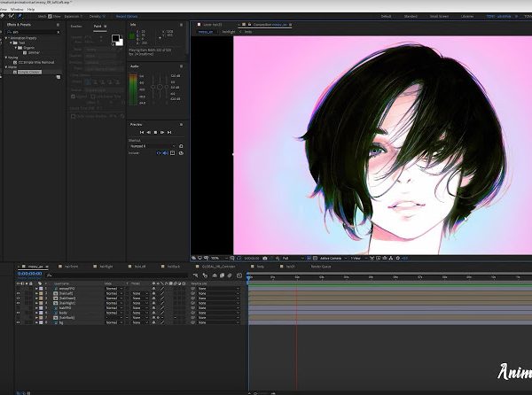Open blending mode dropdown for hairLeft layer
Screen dimensions: 532x395
pyautogui.click(x=114, y=293)
